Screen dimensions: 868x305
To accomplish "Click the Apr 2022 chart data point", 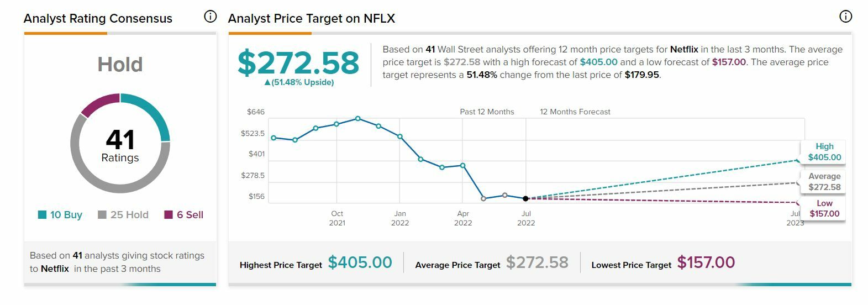I will coord(462,165).
